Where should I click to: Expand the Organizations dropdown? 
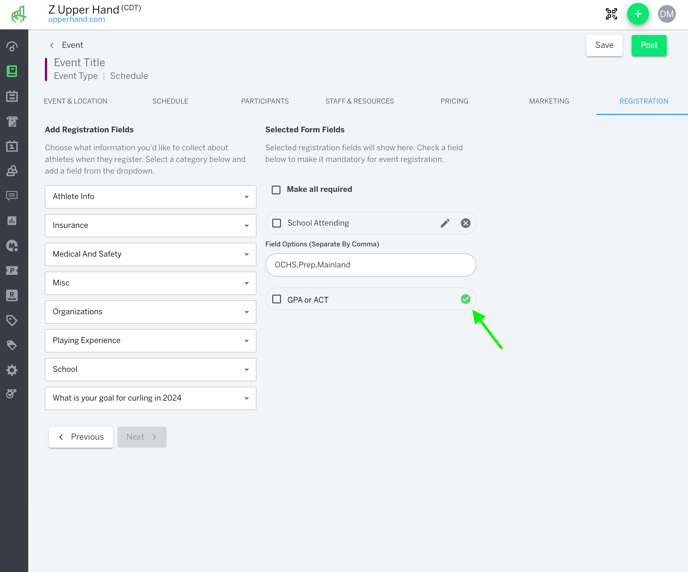[150, 312]
